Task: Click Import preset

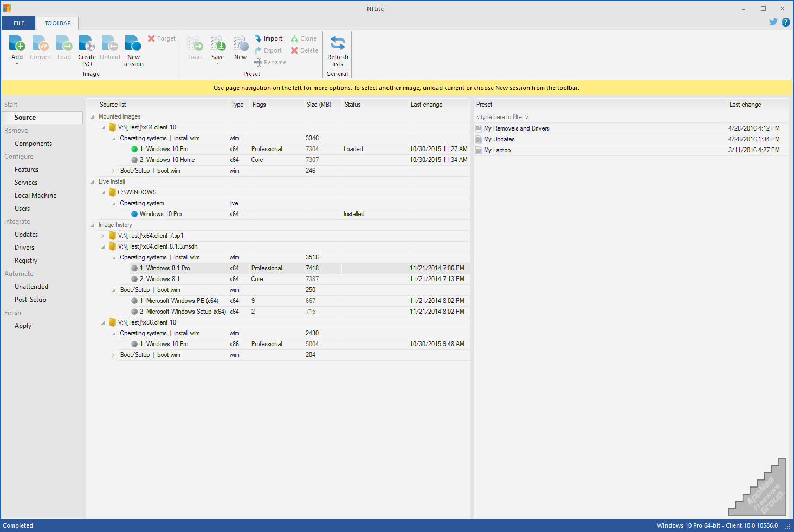Action: (x=268, y=38)
